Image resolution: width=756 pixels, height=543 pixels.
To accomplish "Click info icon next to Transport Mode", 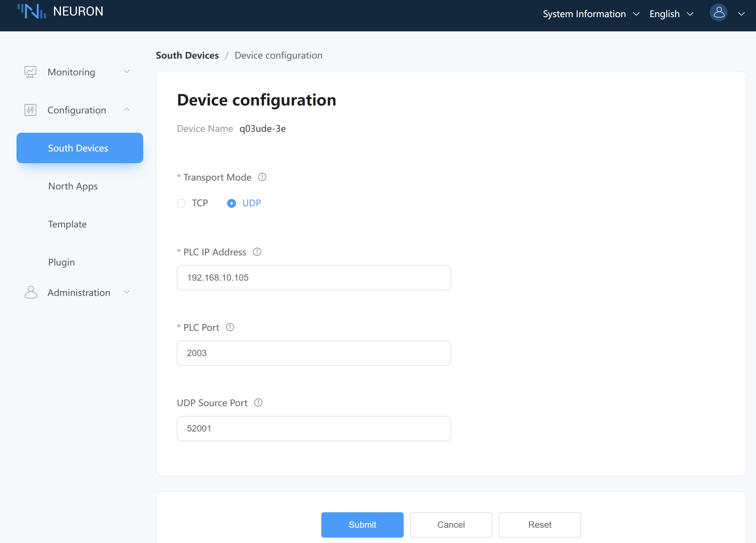I will pyautogui.click(x=262, y=177).
